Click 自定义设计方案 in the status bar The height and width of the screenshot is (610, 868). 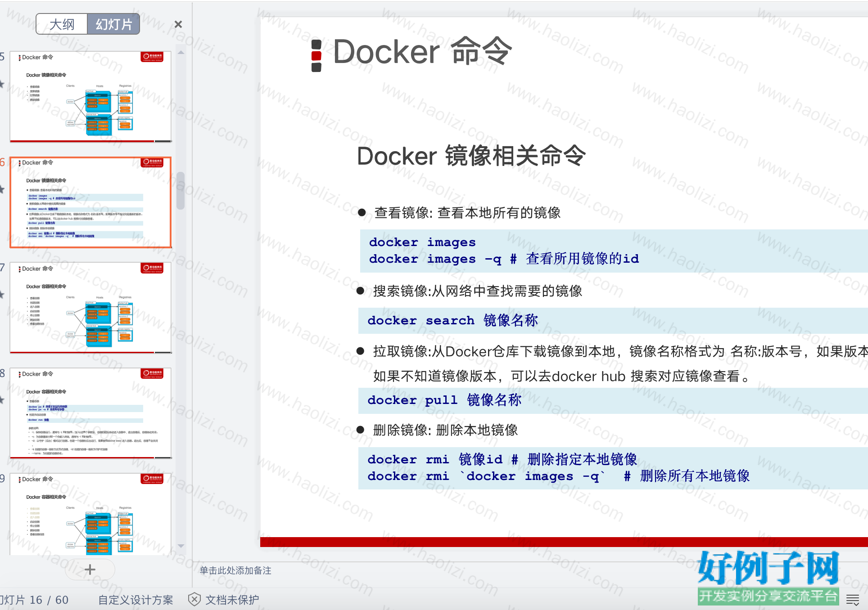(136, 600)
